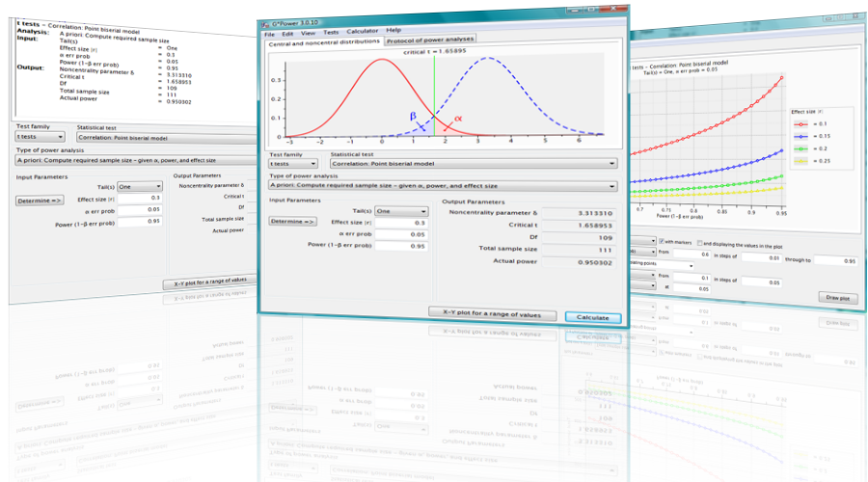Click Power (1-β err prob) field, center window
This screenshot has height=482, width=868.
(401, 246)
